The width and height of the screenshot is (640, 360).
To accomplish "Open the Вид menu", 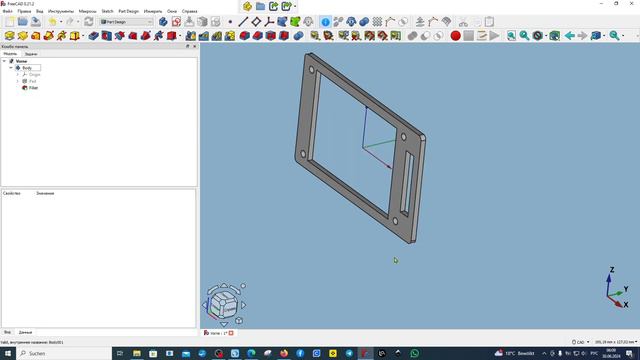I will 40,11.
